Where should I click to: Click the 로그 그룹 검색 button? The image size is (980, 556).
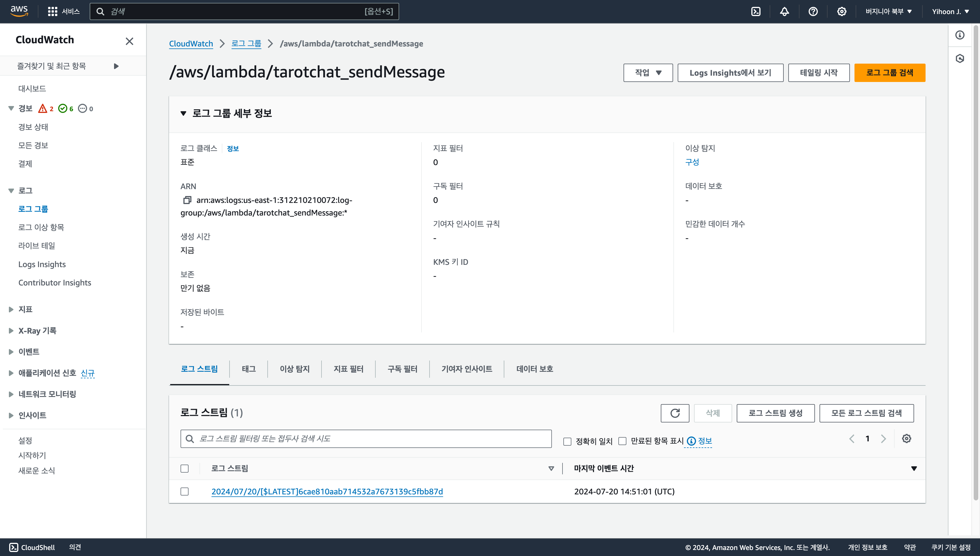click(889, 73)
